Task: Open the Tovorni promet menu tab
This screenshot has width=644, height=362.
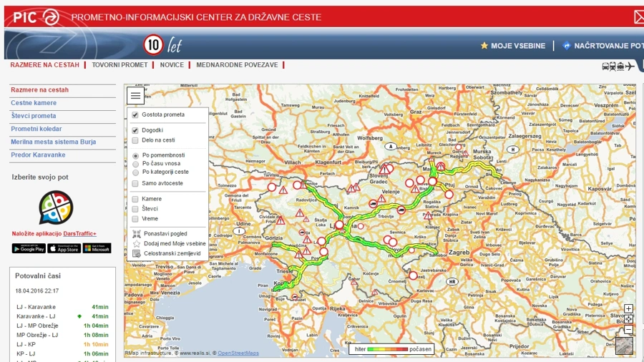Action: 119,65
